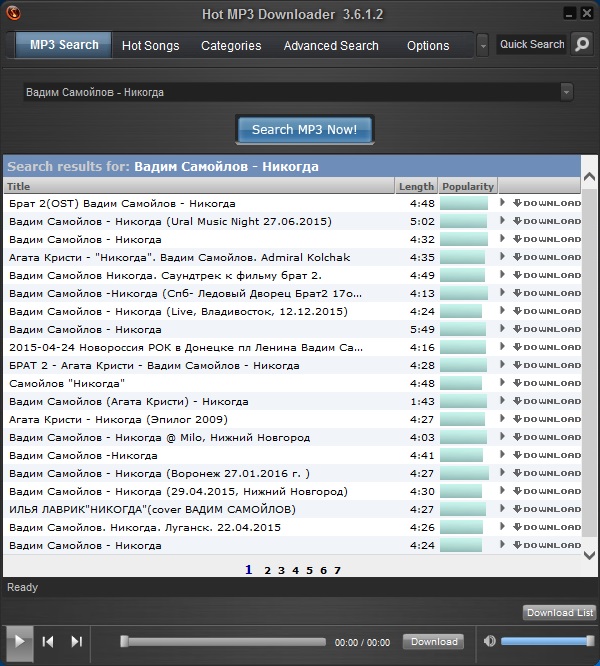Click the Hot MP3 Downloader logo icon
The width and height of the screenshot is (600, 666).
coord(14,13)
